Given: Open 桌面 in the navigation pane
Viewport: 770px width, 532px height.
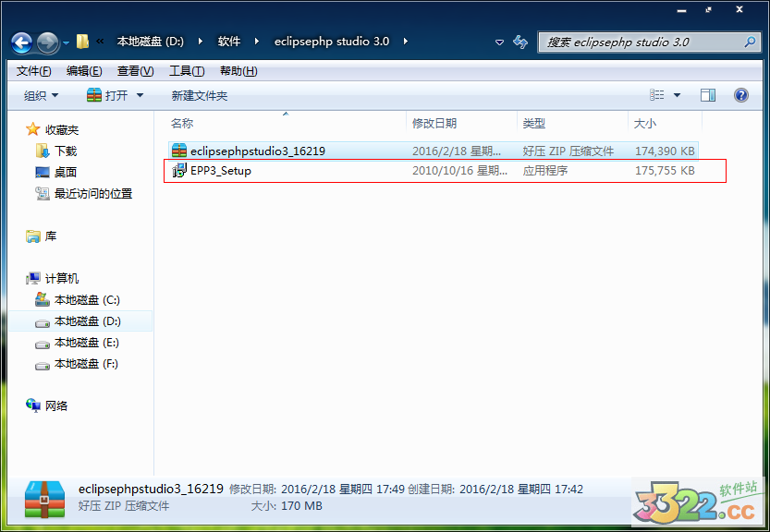Looking at the screenshot, I should click(x=66, y=173).
